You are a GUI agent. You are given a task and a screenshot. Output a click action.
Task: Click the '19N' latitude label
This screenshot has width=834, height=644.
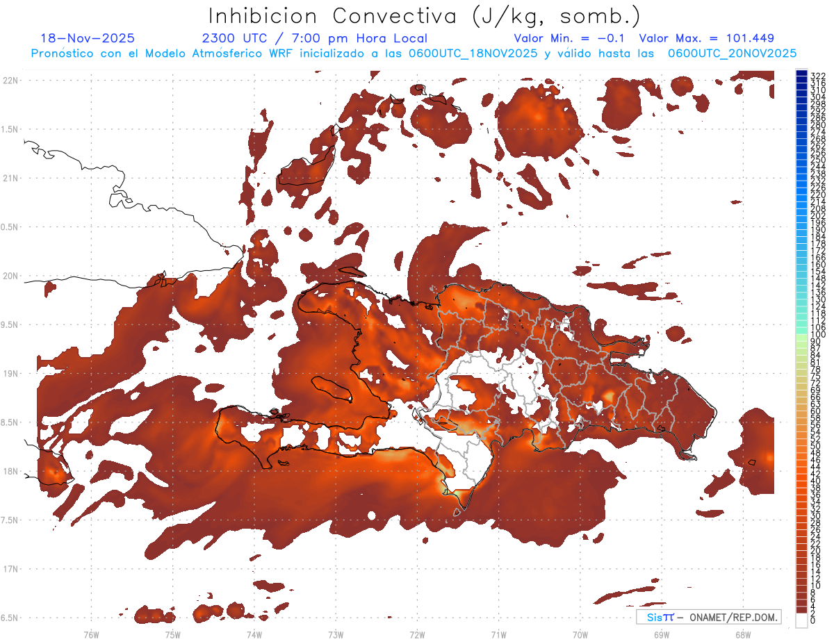tap(10, 373)
